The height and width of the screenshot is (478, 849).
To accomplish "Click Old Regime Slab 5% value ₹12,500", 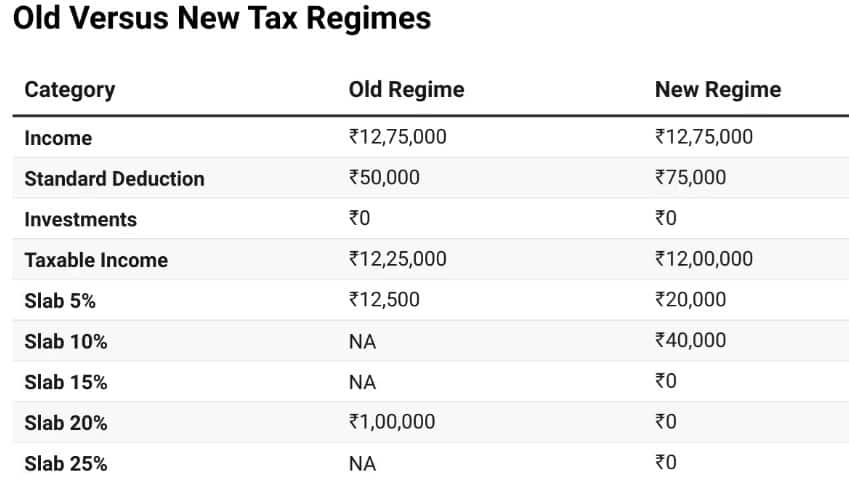I will (384, 299).
